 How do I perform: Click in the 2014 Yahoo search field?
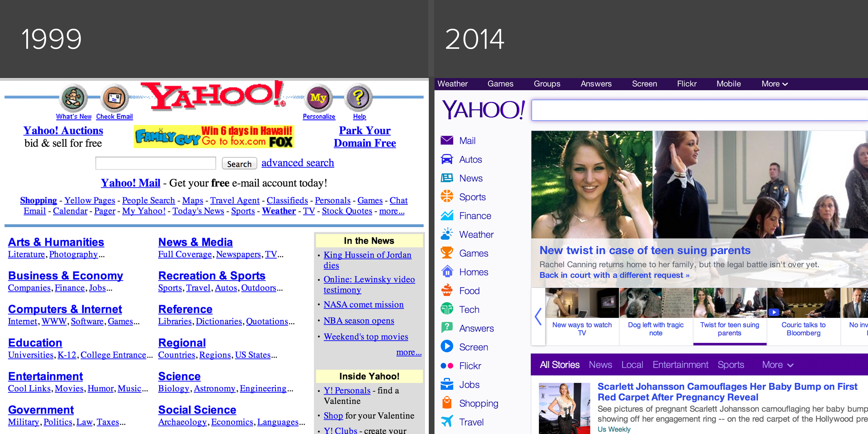(700, 110)
